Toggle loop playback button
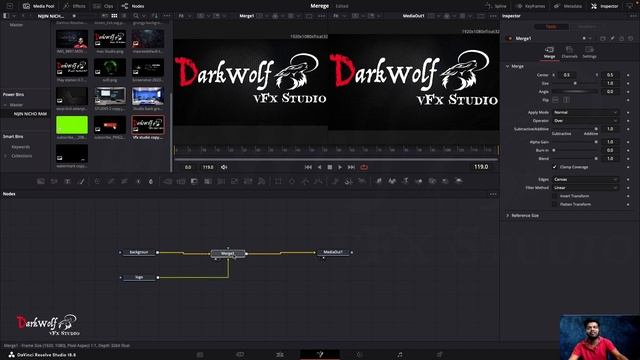 pos(364,167)
